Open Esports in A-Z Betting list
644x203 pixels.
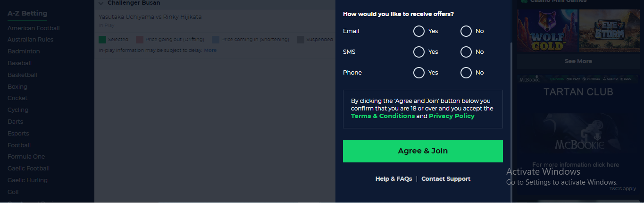click(18, 134)
